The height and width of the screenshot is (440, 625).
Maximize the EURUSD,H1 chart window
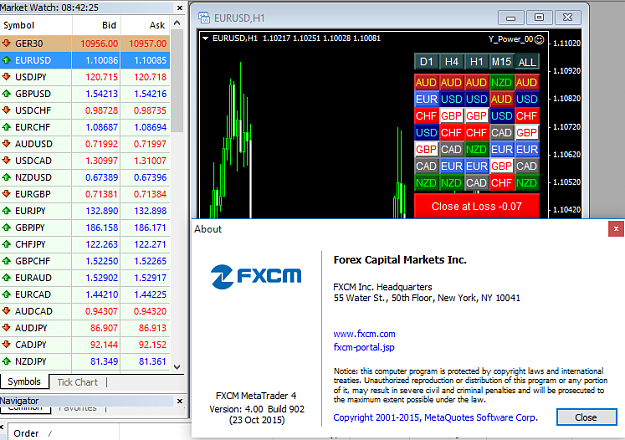(539, 18)
